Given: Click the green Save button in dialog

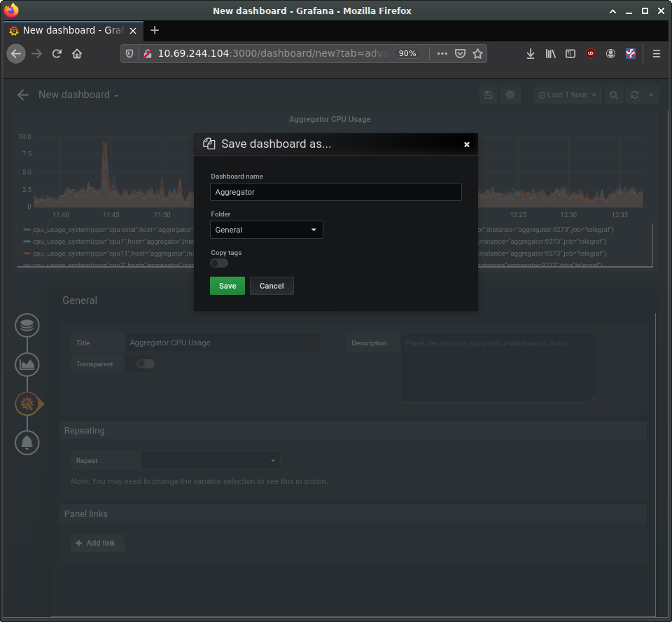Looking at the screenshot, I should 227,286.
